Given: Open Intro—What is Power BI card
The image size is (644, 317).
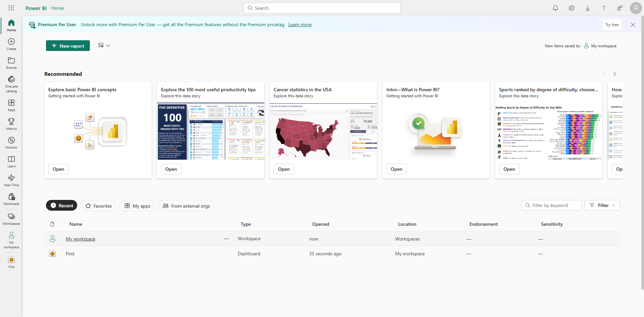Looking at the screenshot, I should 396,169.
